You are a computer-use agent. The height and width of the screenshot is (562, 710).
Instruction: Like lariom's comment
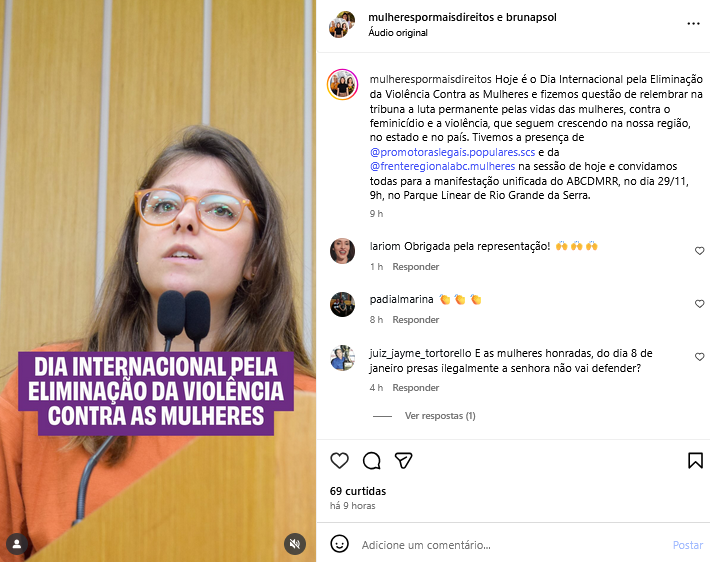(x=700, y=250)
